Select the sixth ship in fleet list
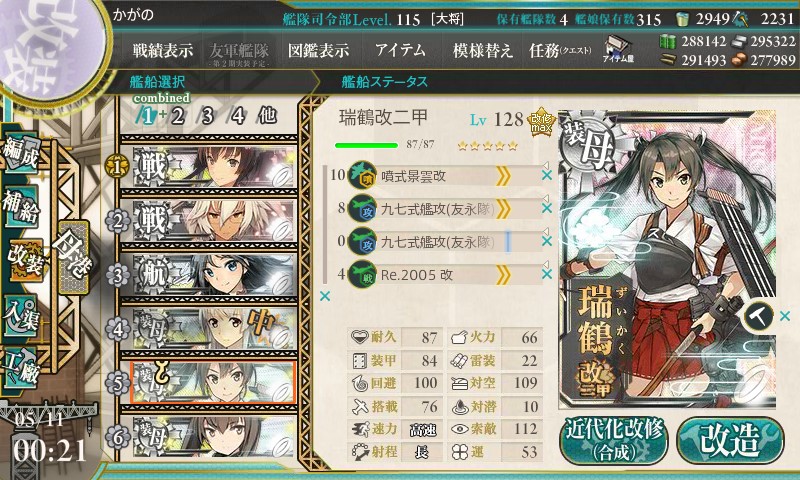The width and height of the screenshot is (800, 480). tap(209, 436)
